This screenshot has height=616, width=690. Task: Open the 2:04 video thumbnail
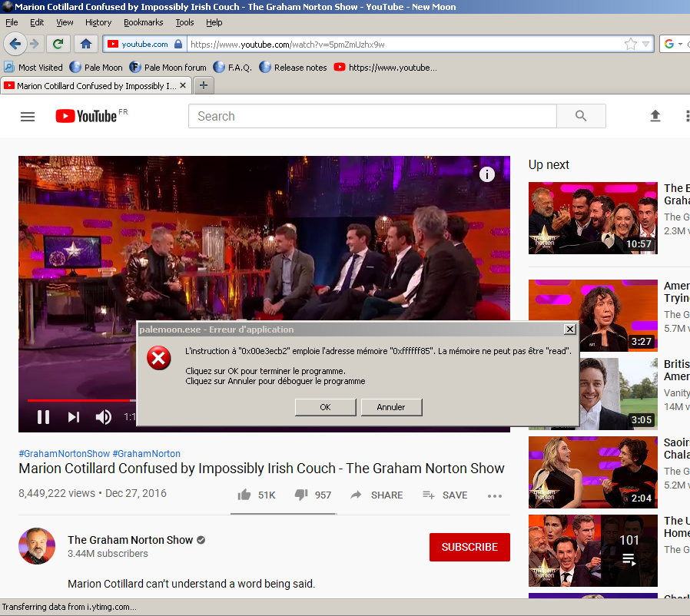(x=592, y=472)
